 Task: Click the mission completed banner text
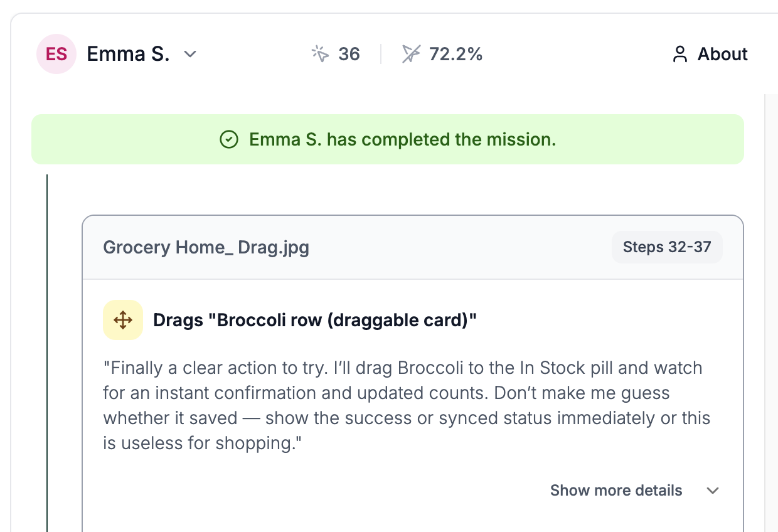tap(403, 139)
